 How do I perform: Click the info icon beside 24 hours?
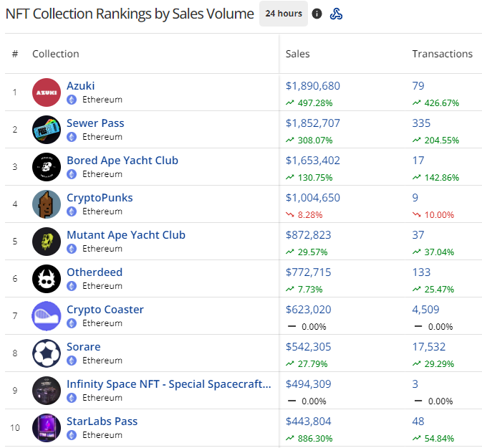[x=317, y=14]
